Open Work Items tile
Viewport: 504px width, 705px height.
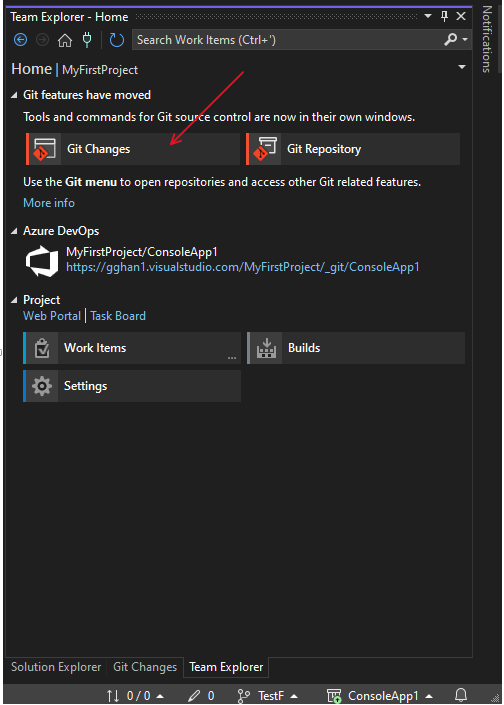click(x=132, y=348)
